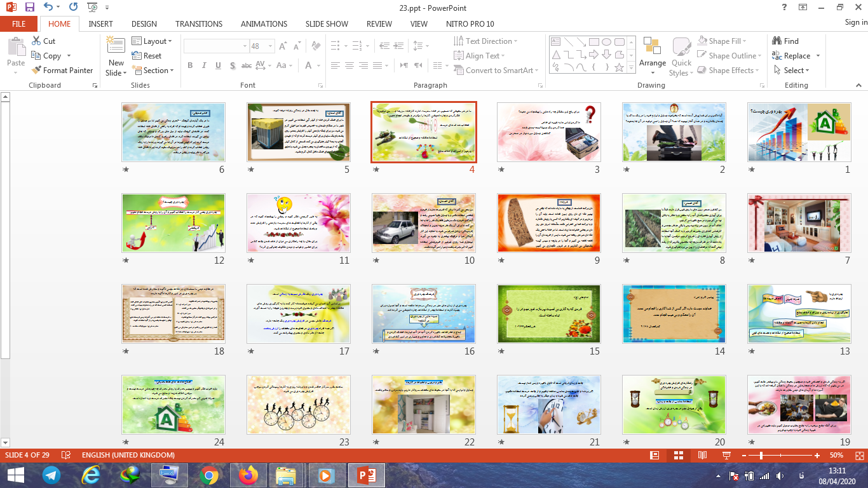
Task: Start Slide Show view from status bar
Action: click(726, 456)
